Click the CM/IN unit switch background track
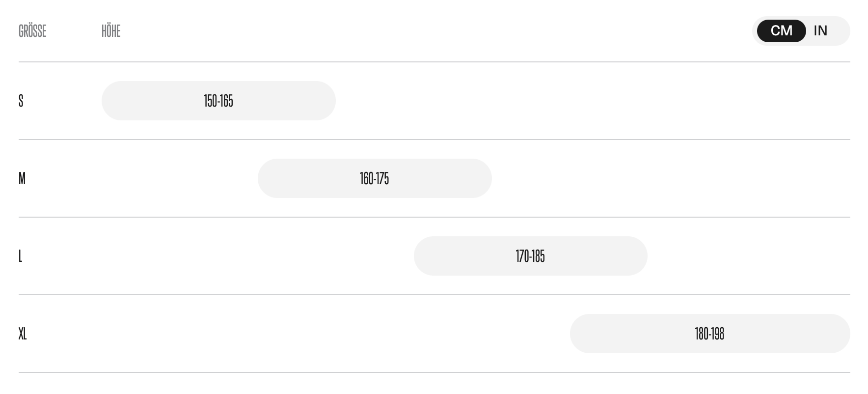 tap(801, 31)
